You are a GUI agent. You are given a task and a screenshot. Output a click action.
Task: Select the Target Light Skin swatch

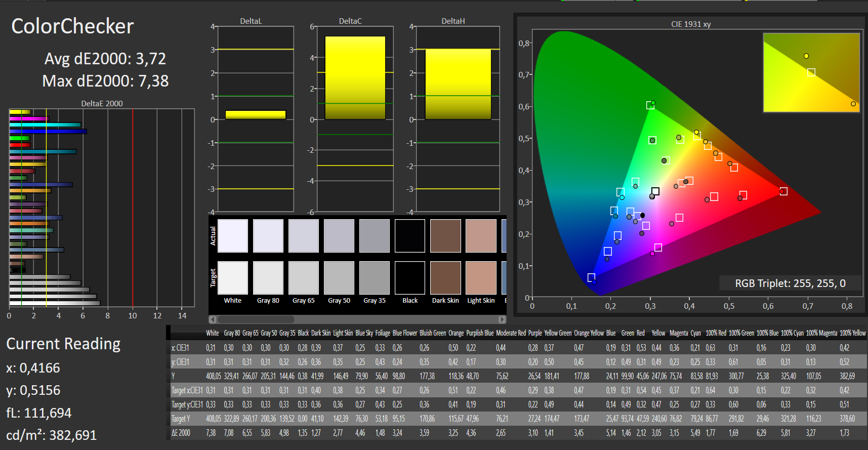(x=481, y=278)
